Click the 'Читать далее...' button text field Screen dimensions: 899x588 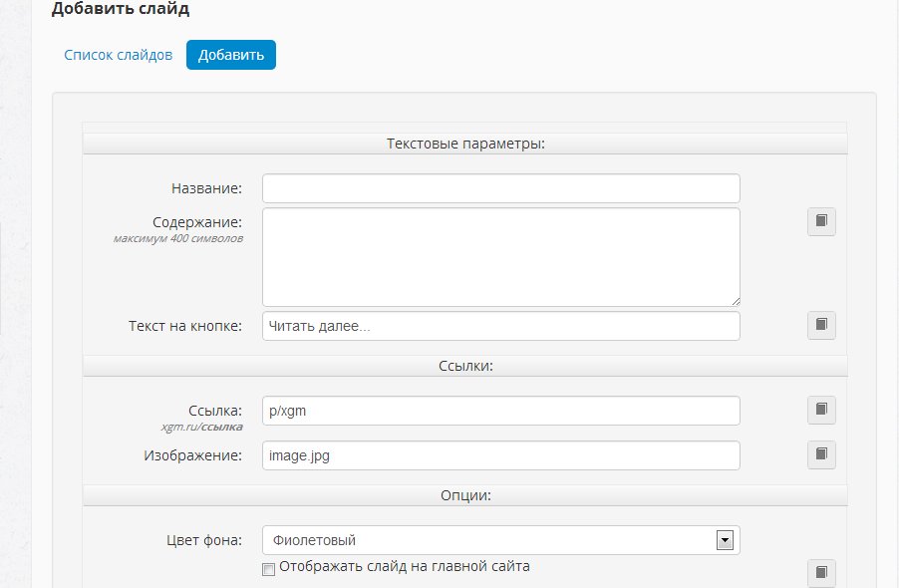coord(501,326)
